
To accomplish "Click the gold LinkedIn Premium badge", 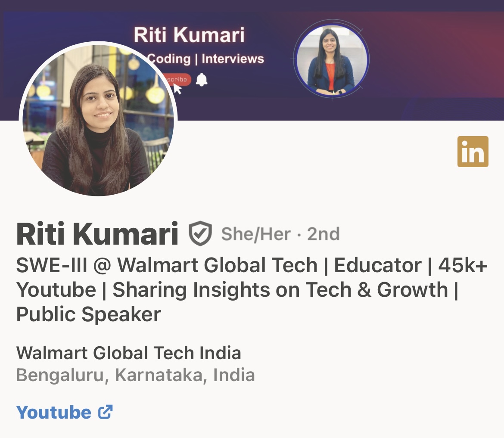I will click(x=473, y=151).
